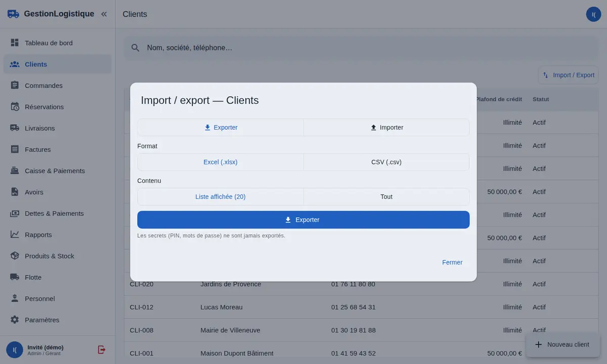Click client code CLI-012
607x364 pixels.
[x=142, y=307]
